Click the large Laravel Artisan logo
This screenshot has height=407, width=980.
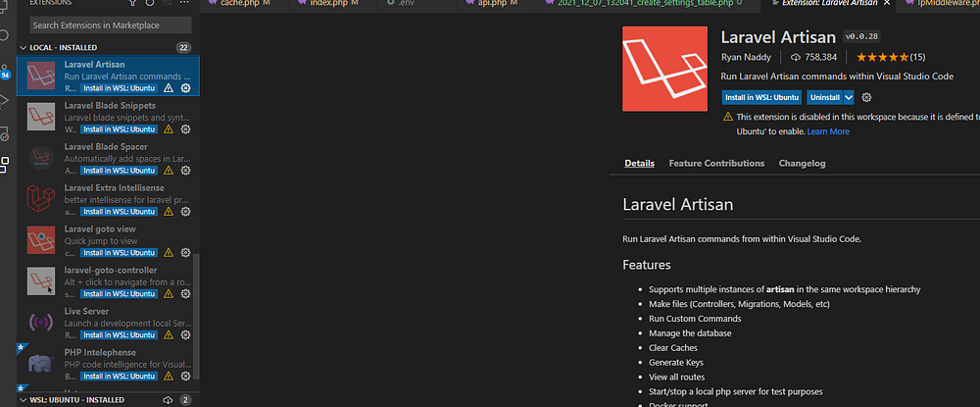pyautogui.click(x=665, y=69)
